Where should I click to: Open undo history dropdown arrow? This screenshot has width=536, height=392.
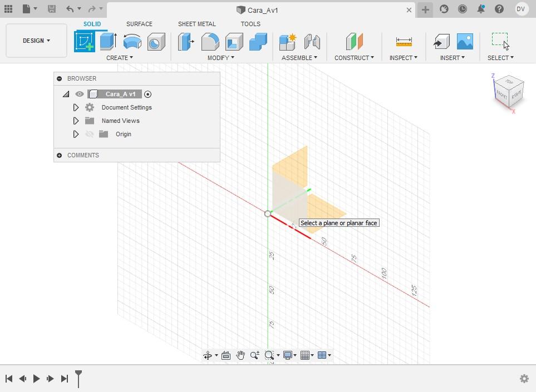tap(79, 8)
